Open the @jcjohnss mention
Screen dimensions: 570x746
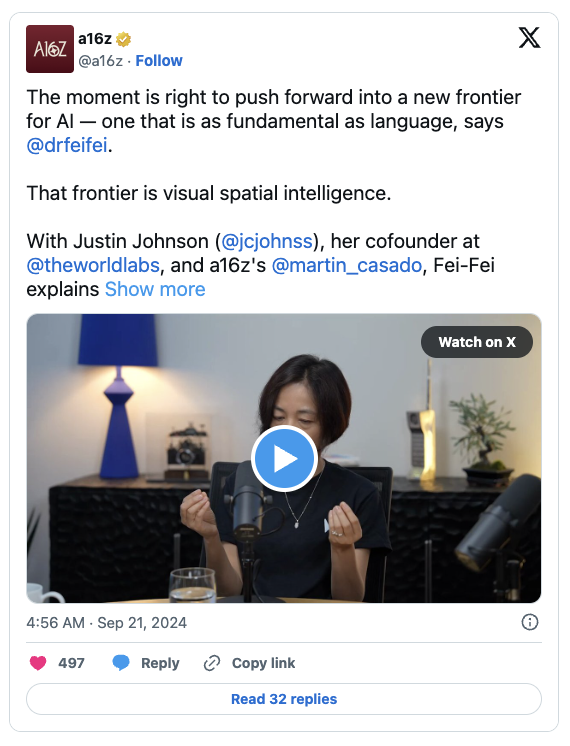pyautogui.click(x=267, y=241)
